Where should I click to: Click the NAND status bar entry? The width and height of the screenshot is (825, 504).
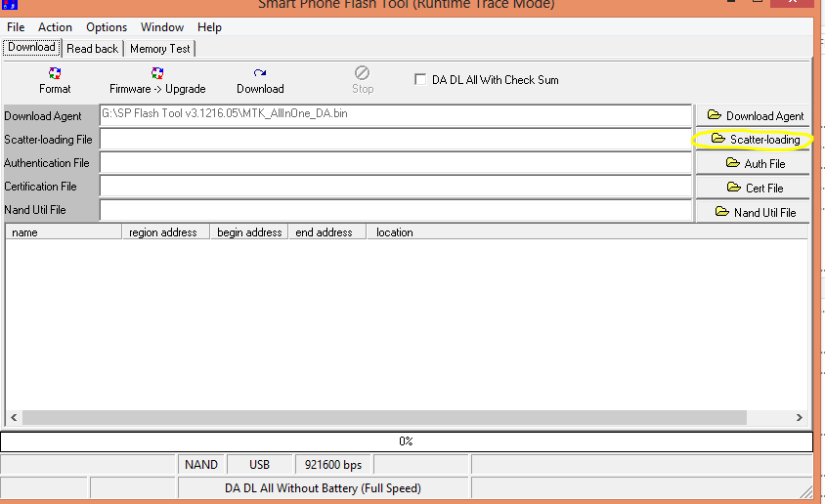click(x=201, y=465)
